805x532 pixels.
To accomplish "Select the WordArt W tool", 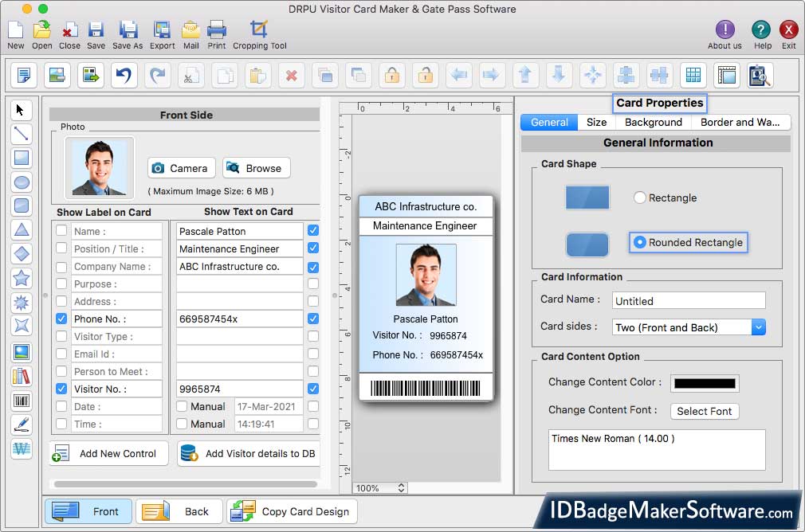I will pyautogui.click(x=21, y=449).
